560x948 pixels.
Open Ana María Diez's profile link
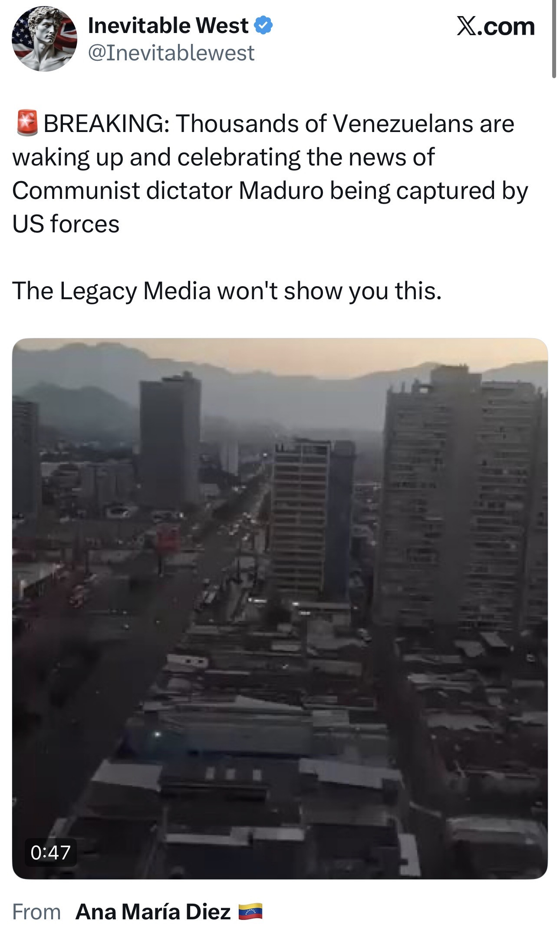tap(153, 912)
